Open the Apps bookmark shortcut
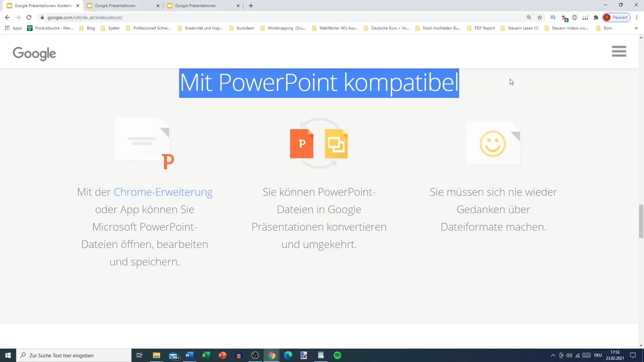Viewport: 644px width, 362px height. 13,28
